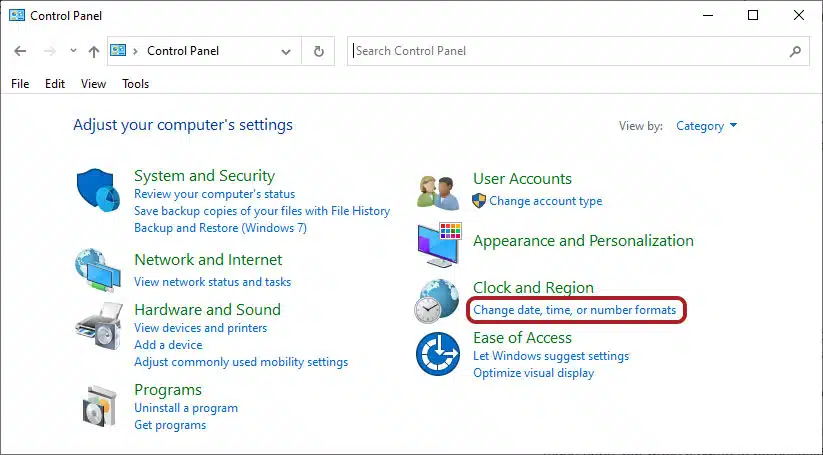Viewport: 823px width, 455px height.
Task: Open Uninstall a program link
Action: click(186, 408)
